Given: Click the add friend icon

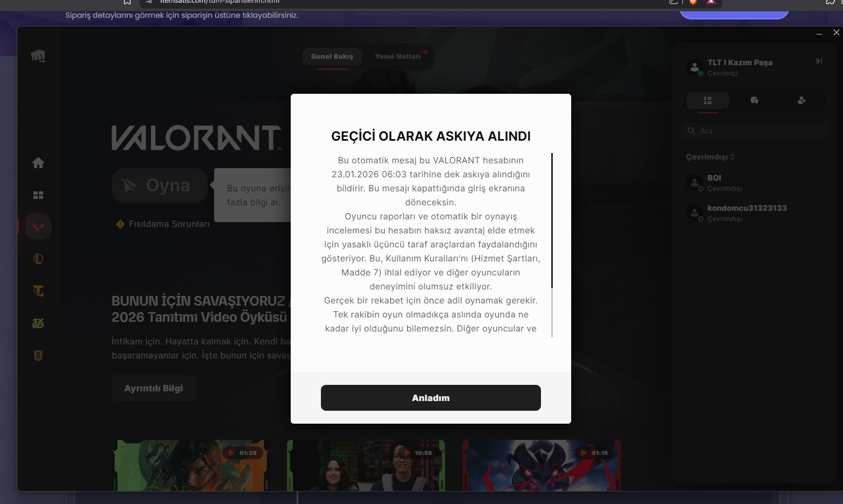Looking at the screenshot, I should pyautogui.click(x=802, y=100).
